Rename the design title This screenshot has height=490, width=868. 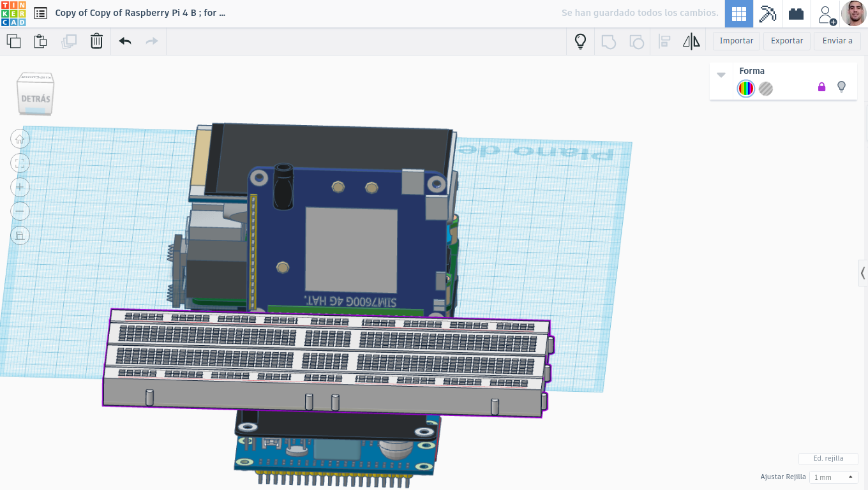click(140, 13)
